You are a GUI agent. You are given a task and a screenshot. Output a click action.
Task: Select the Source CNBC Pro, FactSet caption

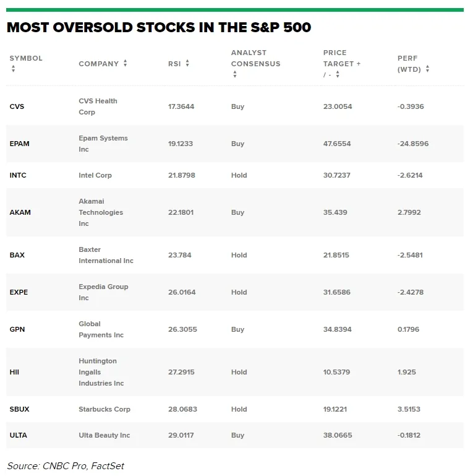coord(66,465)
